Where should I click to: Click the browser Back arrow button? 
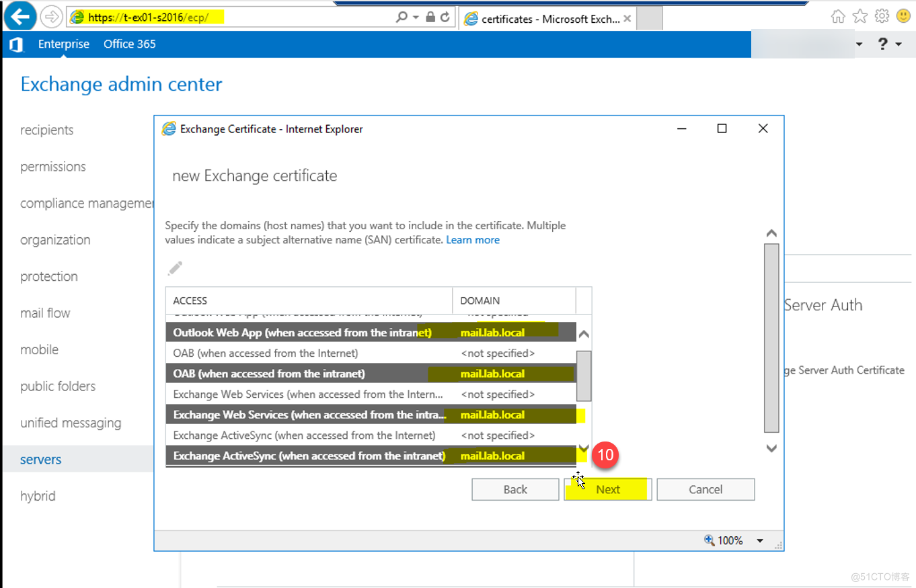click(20, 16)
